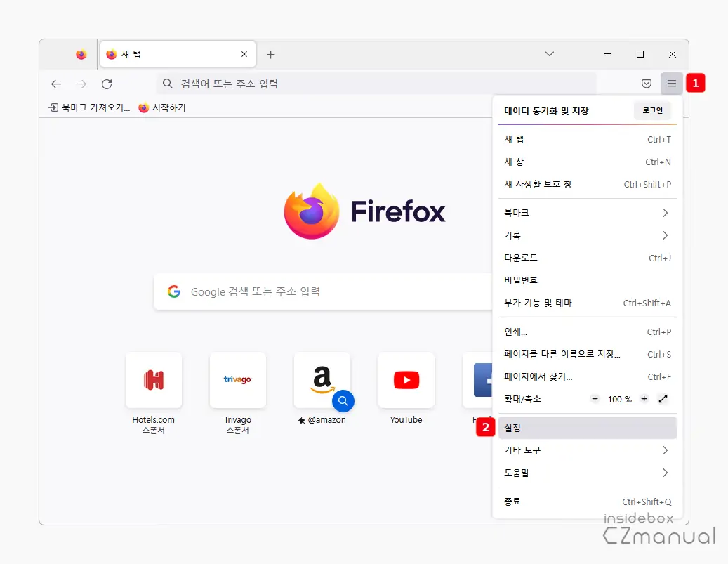Open 새 사생활 보호 창 from menu
The width and height of the screenshot is (728, 564).
588,185
